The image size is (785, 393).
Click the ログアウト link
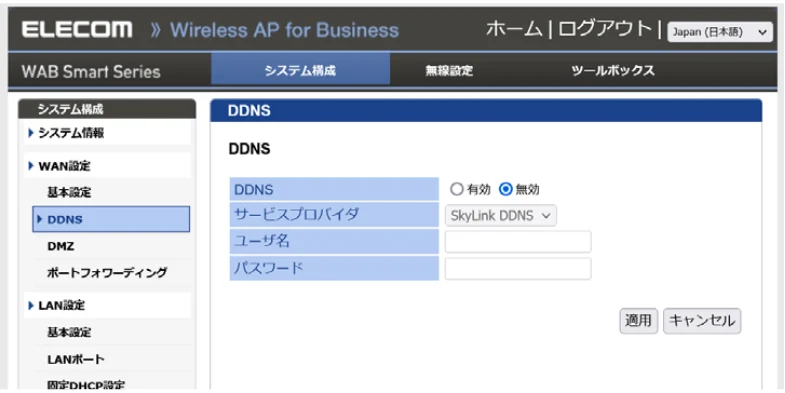coord(605,30)
